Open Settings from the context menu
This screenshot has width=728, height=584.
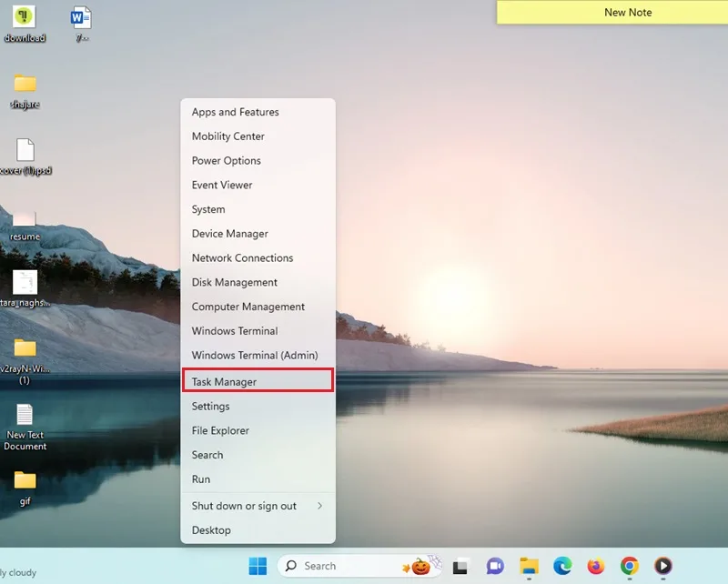tap(258, 407)
